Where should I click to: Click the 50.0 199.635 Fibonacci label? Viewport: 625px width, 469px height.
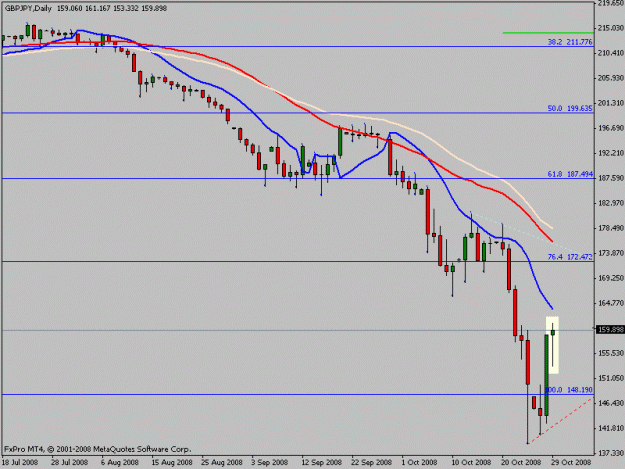[570, 108]
